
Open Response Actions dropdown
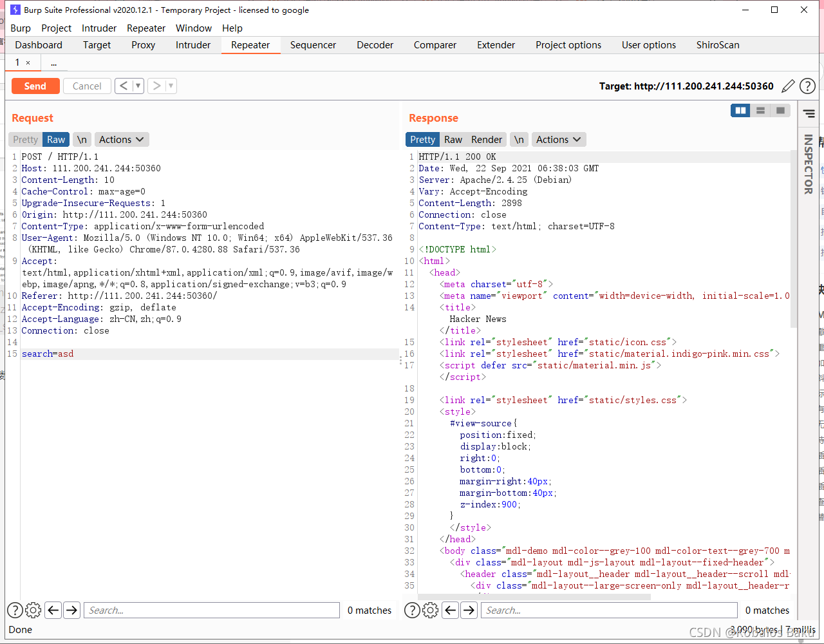[x=559, y=140]
